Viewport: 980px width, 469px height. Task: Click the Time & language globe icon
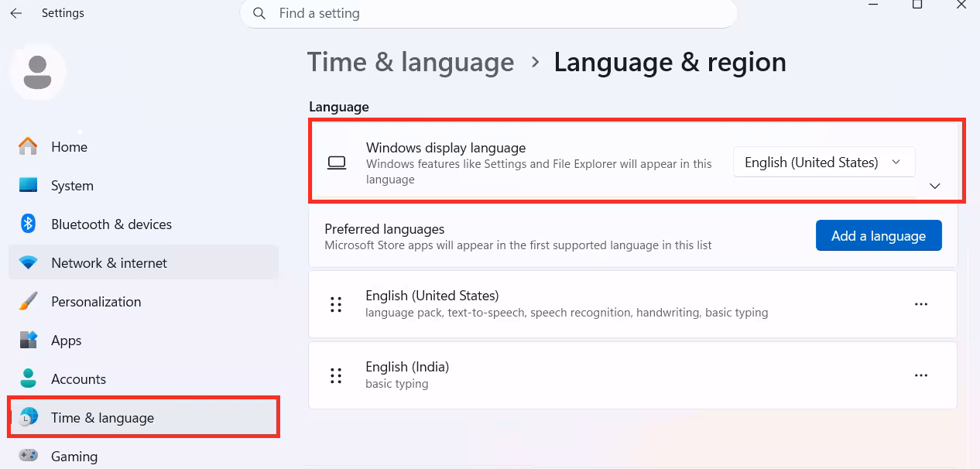pos(28,417)
